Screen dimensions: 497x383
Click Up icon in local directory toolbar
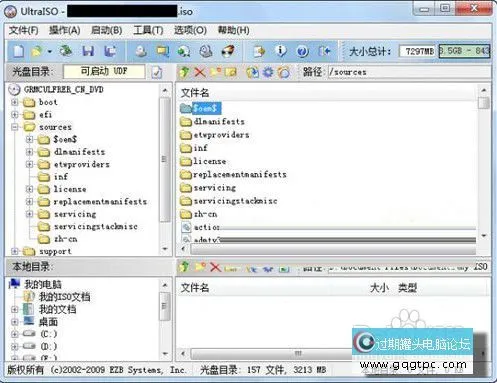point(184,267)
